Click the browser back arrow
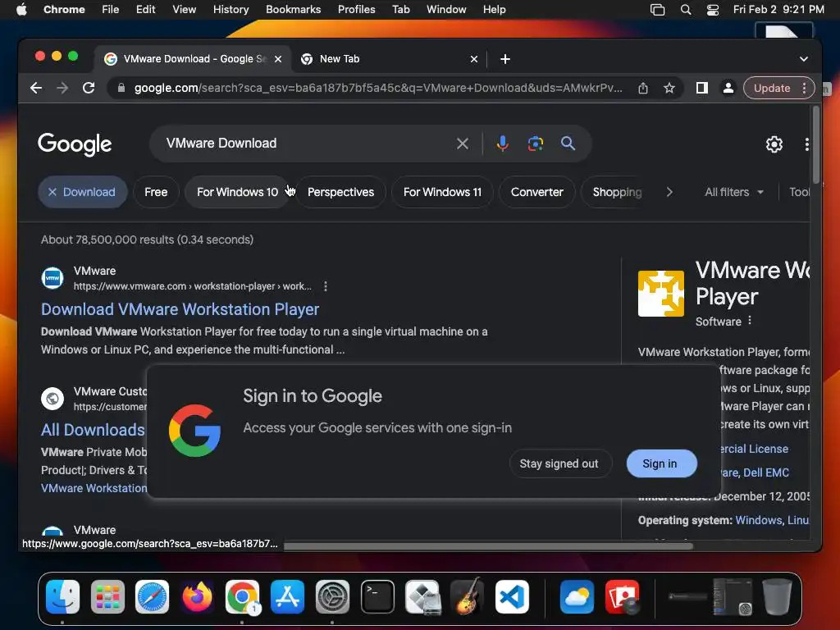 click(x=36, y=88)
